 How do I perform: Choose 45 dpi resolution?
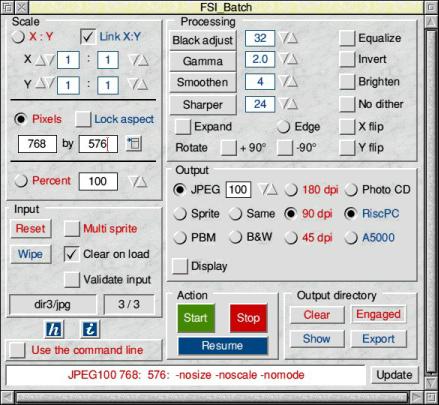[x=291, y=238]
